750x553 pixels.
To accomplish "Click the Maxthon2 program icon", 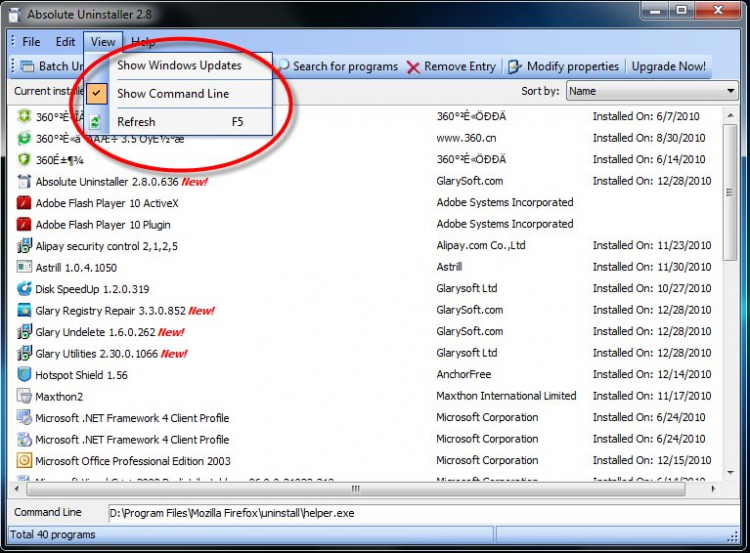I will pyautogui.click(x=24, y=396).
